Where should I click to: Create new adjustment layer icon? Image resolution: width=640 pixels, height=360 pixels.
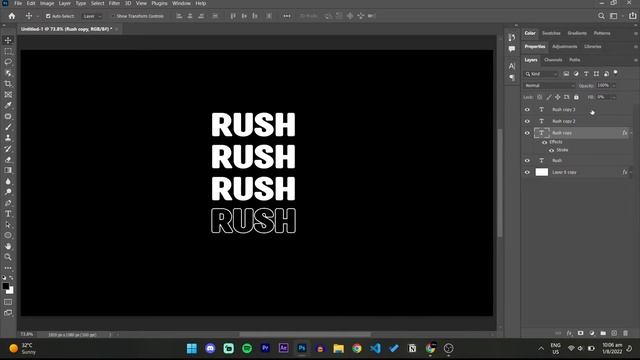[592, 333]
